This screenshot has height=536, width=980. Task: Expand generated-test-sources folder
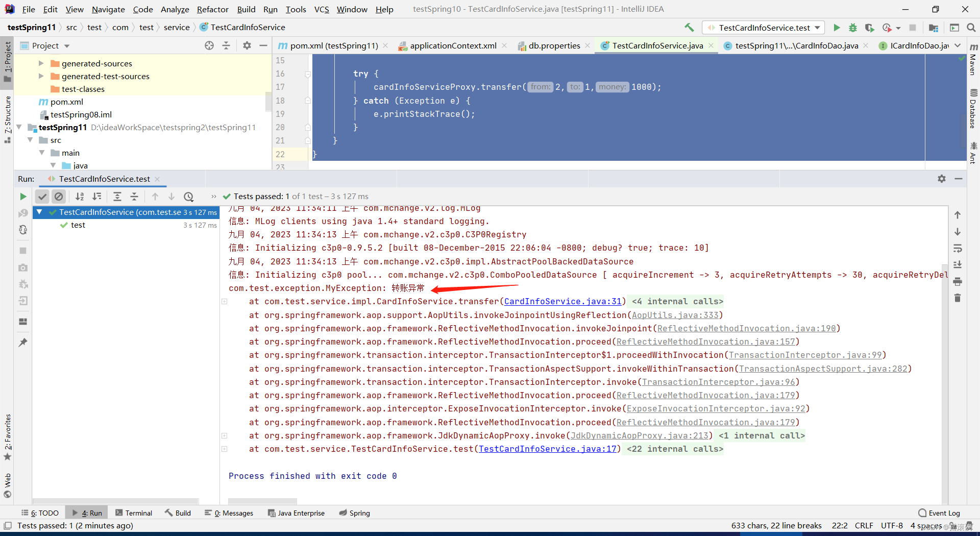click(x=41, y=76)
